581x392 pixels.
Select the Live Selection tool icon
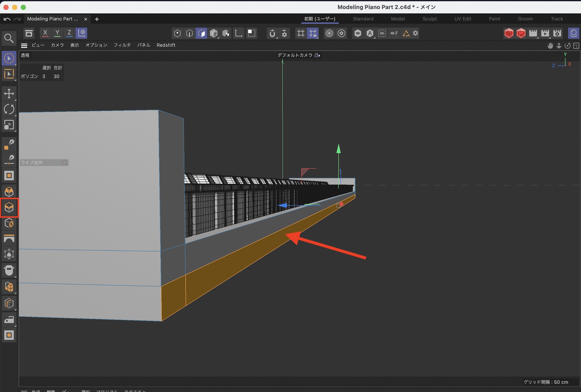click(9, 58)
